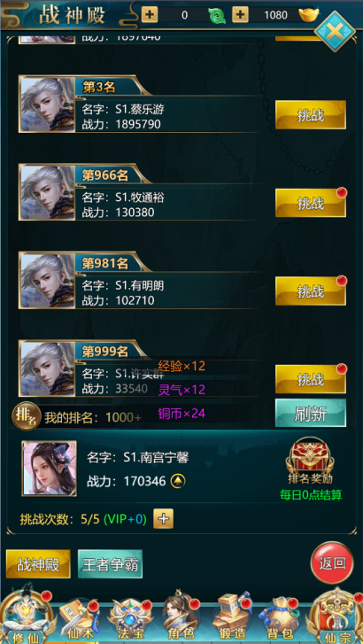363x644 pixels.
Task: Open the 角色 character icon
Action: [x=179, y=619]
